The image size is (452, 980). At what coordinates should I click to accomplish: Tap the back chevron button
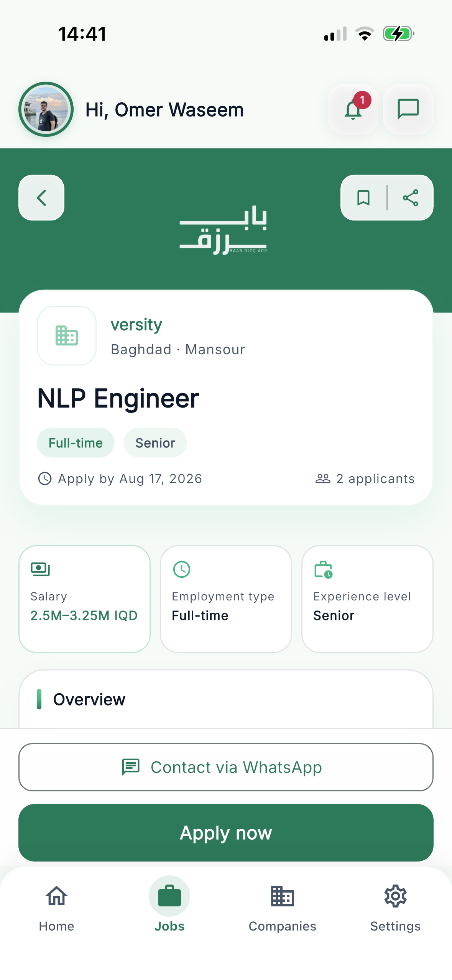41,198
